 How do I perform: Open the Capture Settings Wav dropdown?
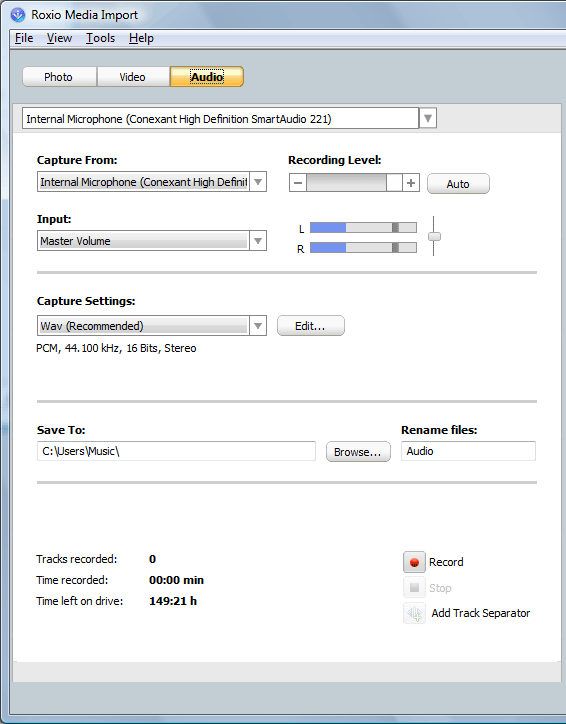[x=258, y=326]
